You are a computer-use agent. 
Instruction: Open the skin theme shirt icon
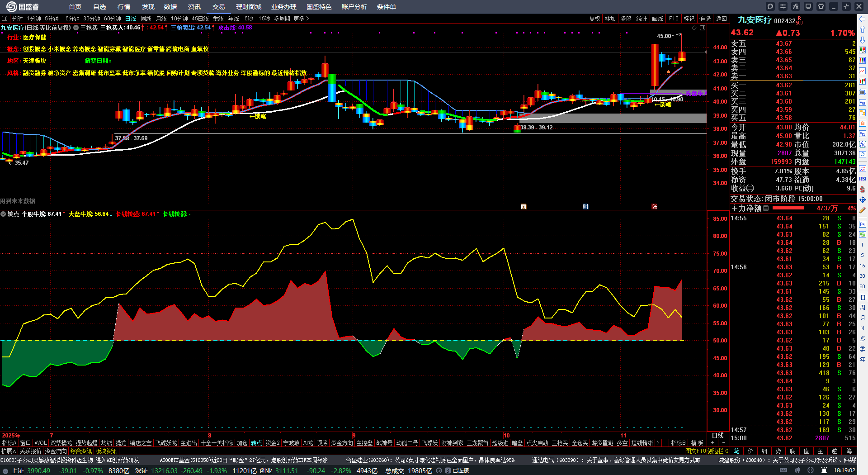[821, 6]
